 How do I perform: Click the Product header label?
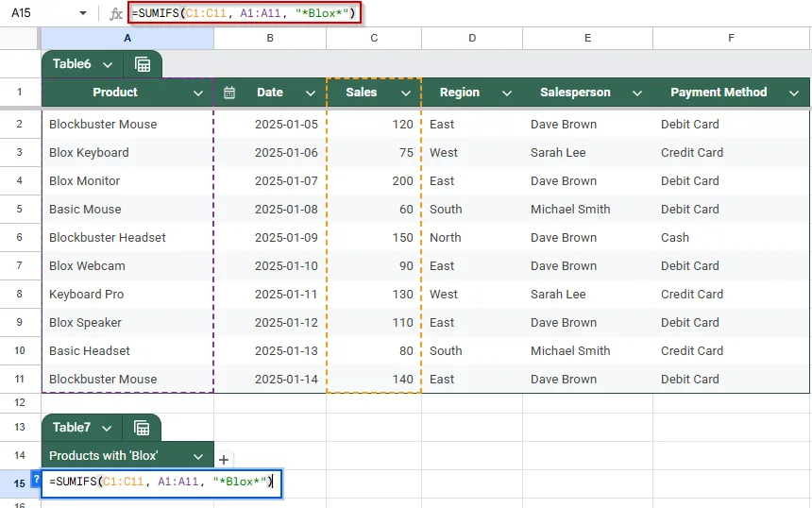tap(115, 93)
